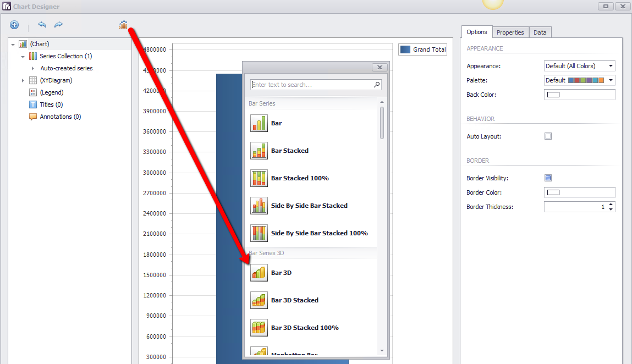The height and width of the screenshot is (364, 632).
Task: Toggle the Border Visibility checkbox
Action: 548,178
